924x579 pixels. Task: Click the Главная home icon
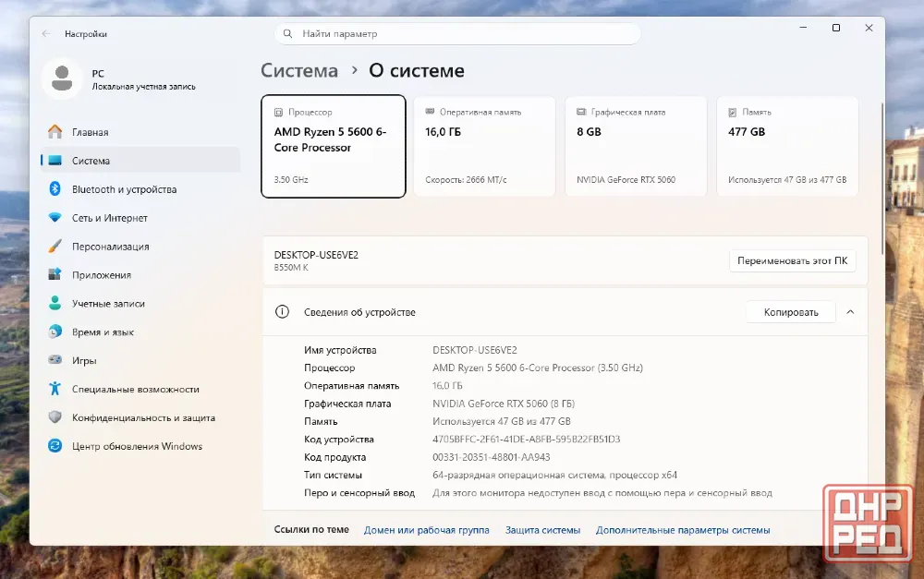click(x=55, y=132)
